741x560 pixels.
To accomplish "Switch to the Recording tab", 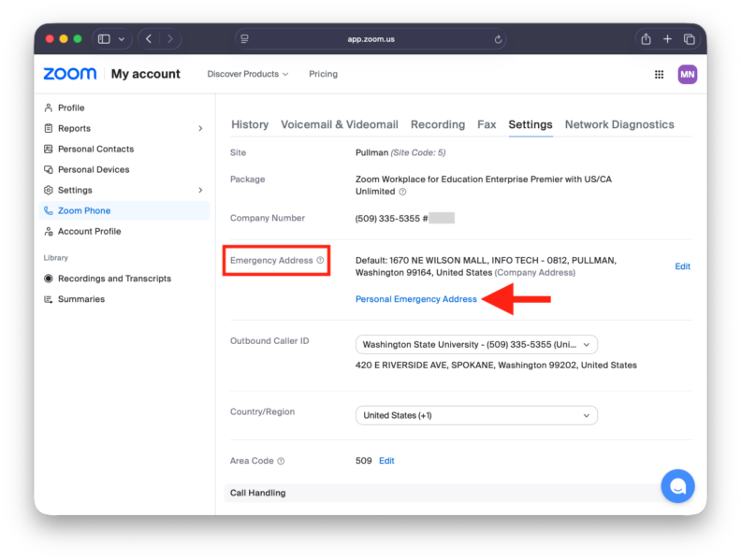I will pyautogui.click(x=438, y=124).
